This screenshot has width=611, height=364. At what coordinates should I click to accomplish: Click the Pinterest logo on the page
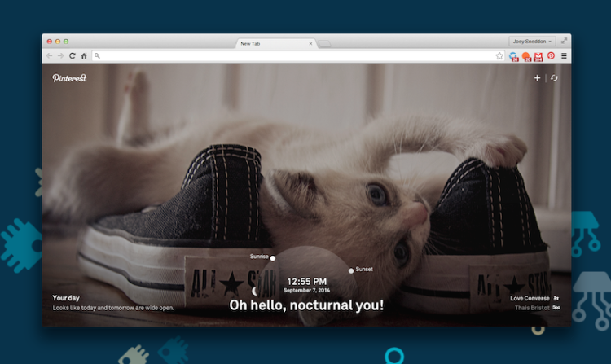click(69, 78)
